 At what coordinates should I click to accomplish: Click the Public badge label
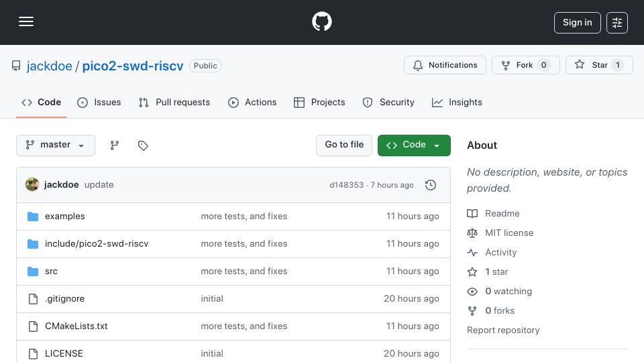[205, 66]
